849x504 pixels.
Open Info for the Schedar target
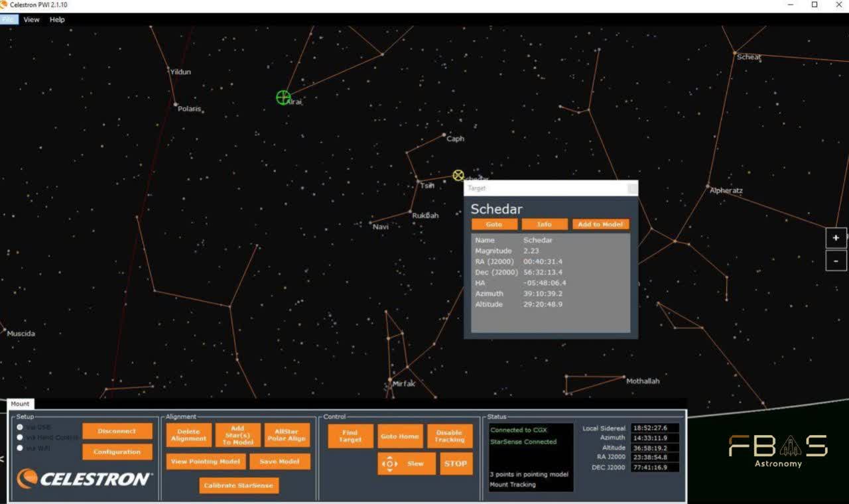545,224
